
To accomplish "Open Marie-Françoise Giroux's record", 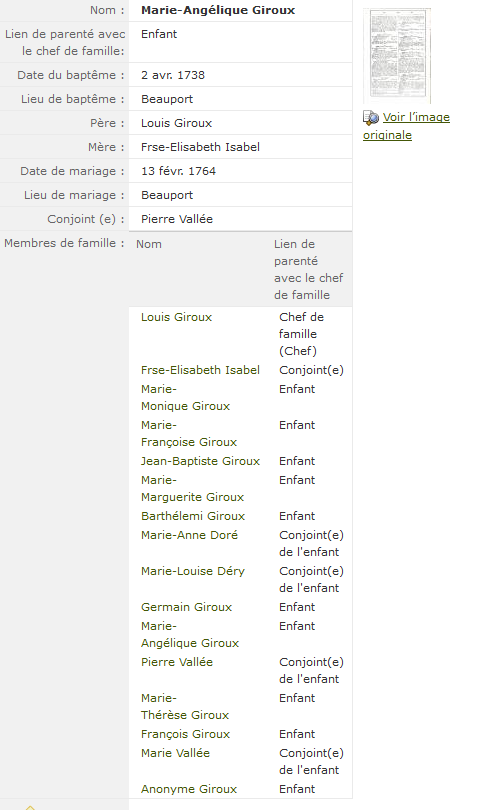I will tap(189, 433).
